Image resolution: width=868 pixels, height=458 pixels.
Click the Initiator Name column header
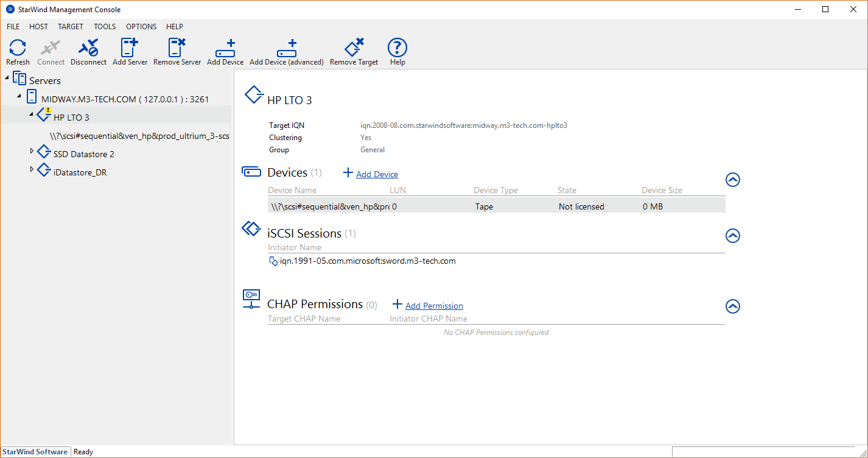click(295, 247)
